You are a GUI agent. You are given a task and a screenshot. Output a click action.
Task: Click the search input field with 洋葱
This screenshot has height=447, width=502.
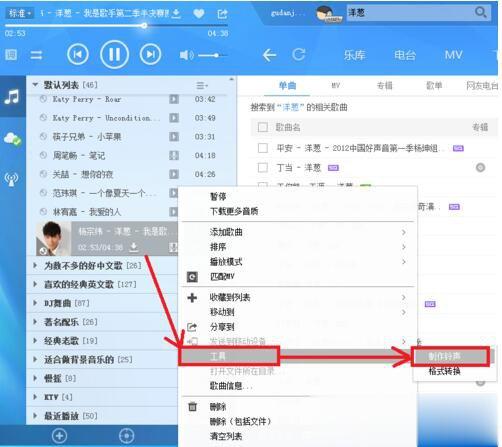pos(410,13)
